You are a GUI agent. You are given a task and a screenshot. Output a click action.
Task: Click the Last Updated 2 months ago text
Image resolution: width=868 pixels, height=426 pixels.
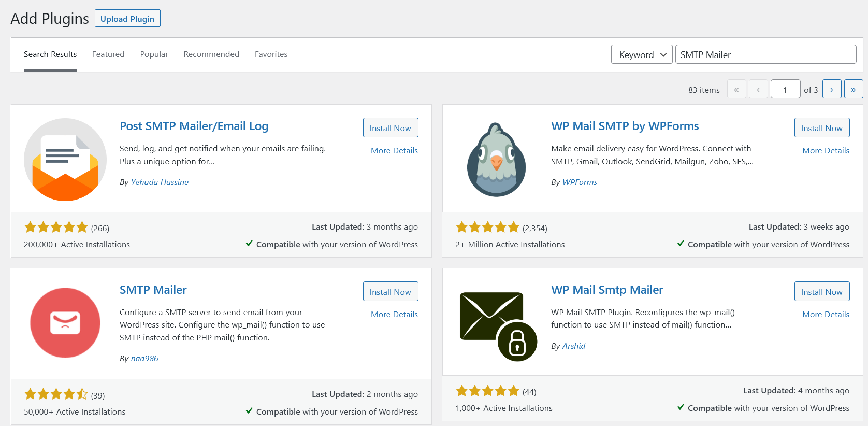(365, 394)
